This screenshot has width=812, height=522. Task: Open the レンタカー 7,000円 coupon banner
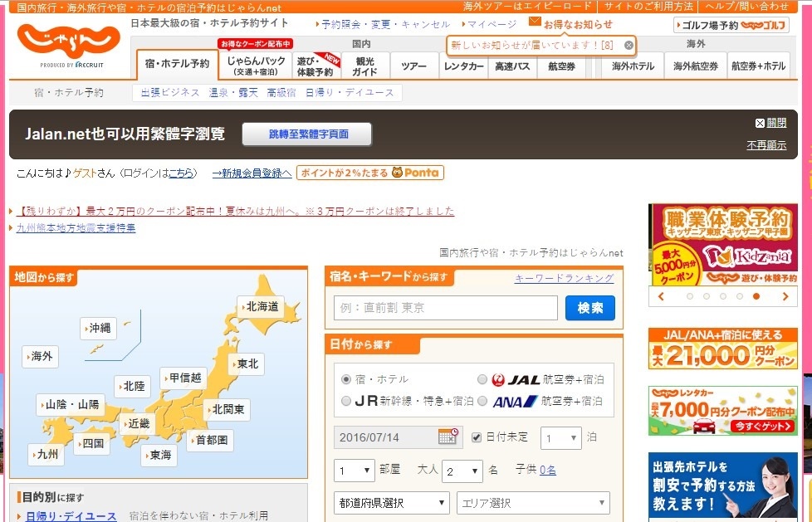[723, 411]
